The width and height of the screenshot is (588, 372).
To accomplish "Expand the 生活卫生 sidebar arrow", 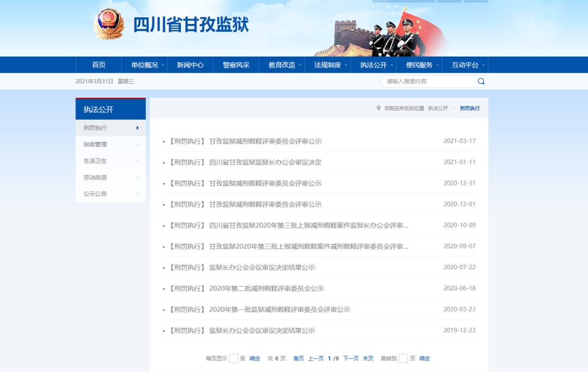I will tap(138, 161).
